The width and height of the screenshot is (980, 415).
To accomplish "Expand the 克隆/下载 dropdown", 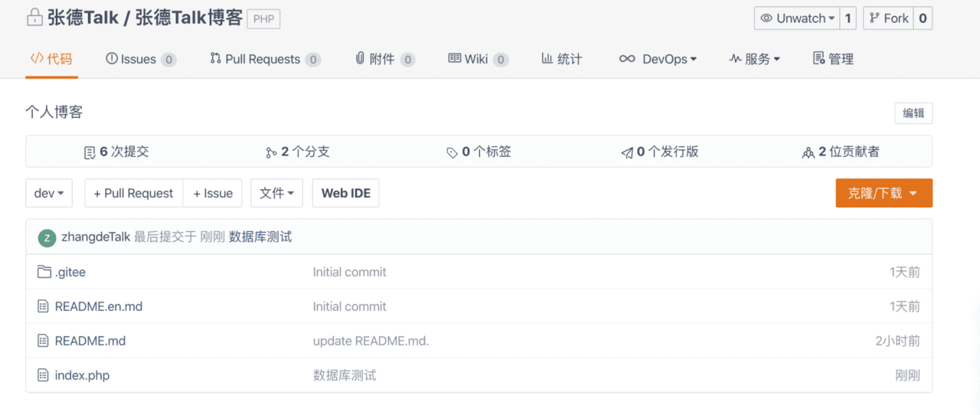I will pyautogui.click(x=884, y=193).
